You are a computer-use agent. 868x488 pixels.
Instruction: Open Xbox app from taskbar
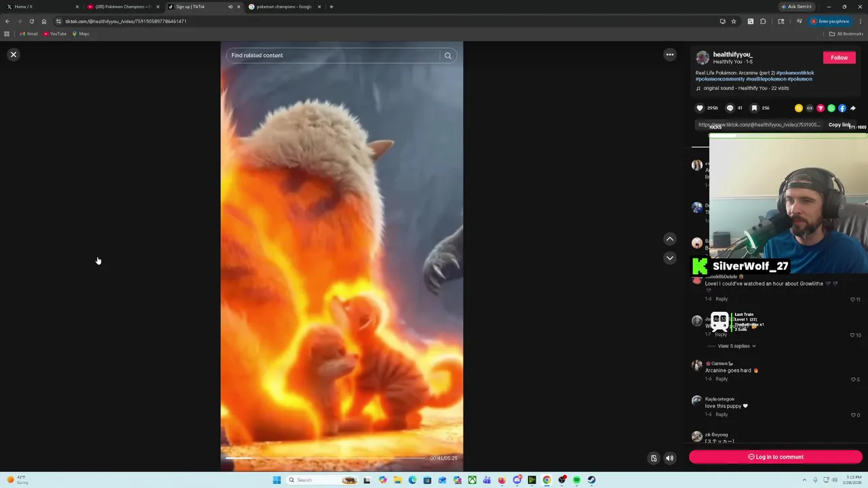click(x=472, y=480)
